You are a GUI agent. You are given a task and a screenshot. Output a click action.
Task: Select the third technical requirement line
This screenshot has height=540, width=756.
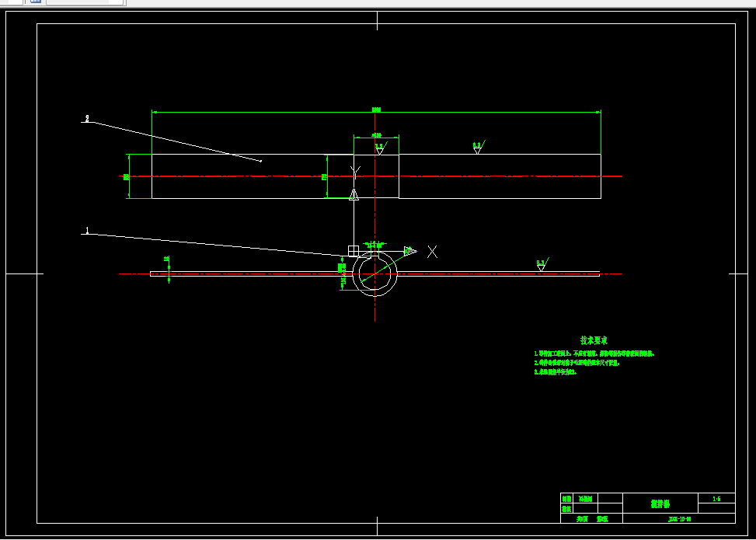click(x=555, y=372)
